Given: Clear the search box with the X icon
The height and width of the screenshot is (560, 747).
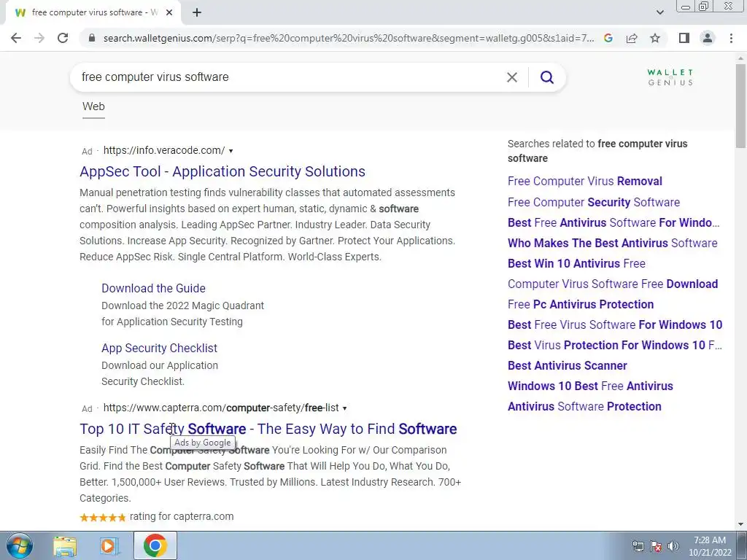Looking at the screenshot, I should [x=512, y=77].
